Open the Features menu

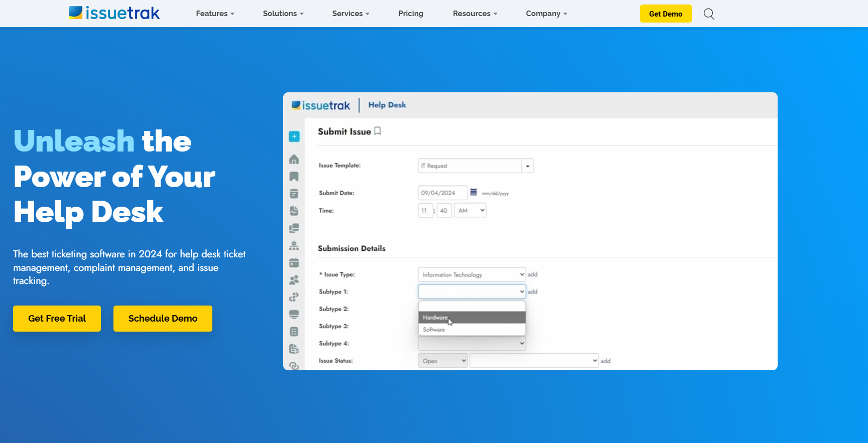(215, 14)
